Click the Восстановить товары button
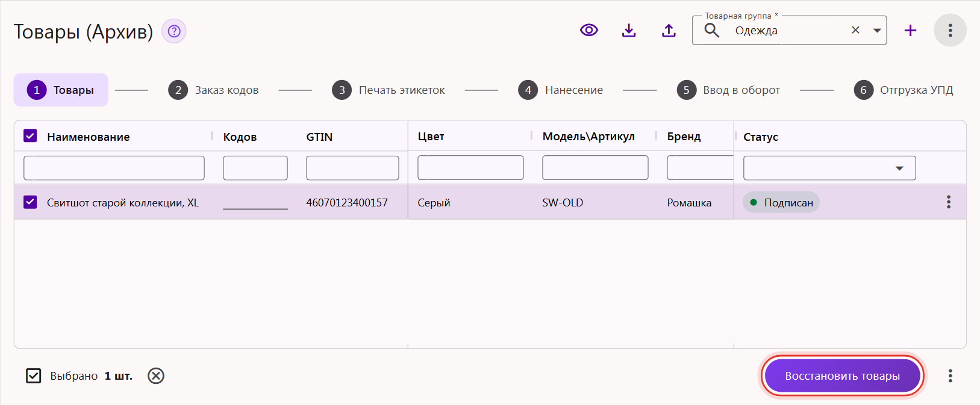Screen dimensions: 980x405 point(842,376)
